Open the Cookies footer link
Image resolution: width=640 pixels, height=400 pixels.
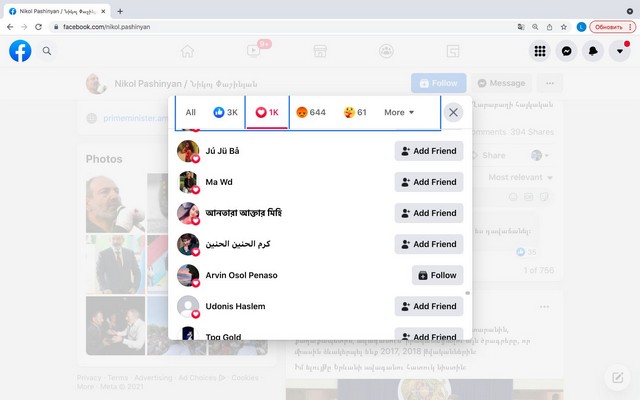(245, 378)
